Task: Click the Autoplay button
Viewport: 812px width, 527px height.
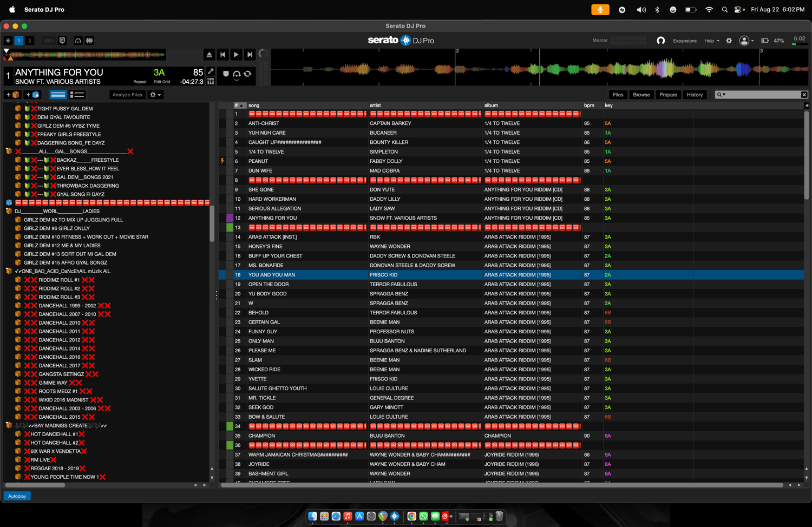Action: pos(17,496)
